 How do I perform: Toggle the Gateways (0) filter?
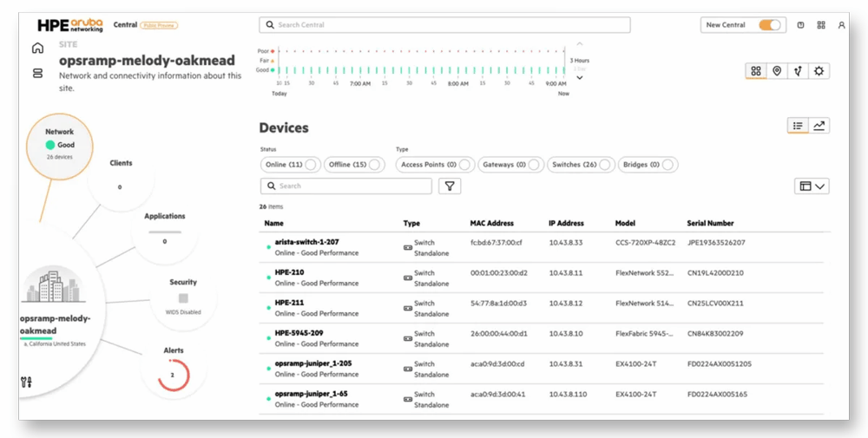[511, 165]
